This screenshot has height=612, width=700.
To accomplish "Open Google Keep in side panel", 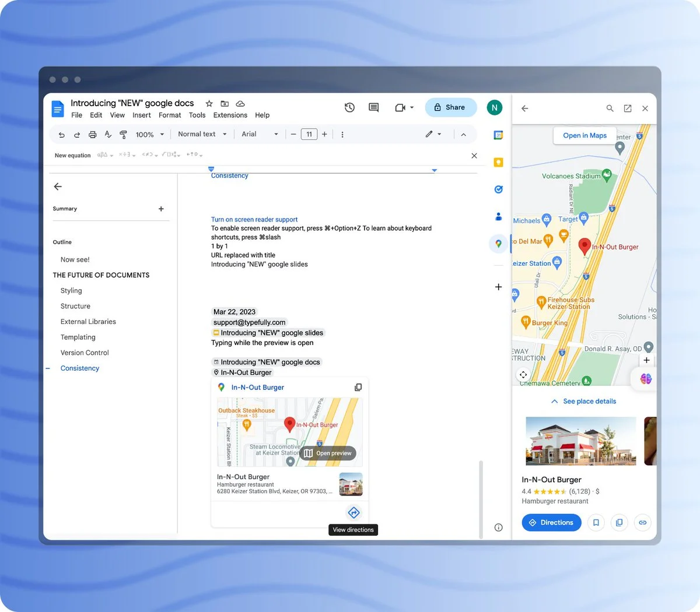I will [498, 163].
